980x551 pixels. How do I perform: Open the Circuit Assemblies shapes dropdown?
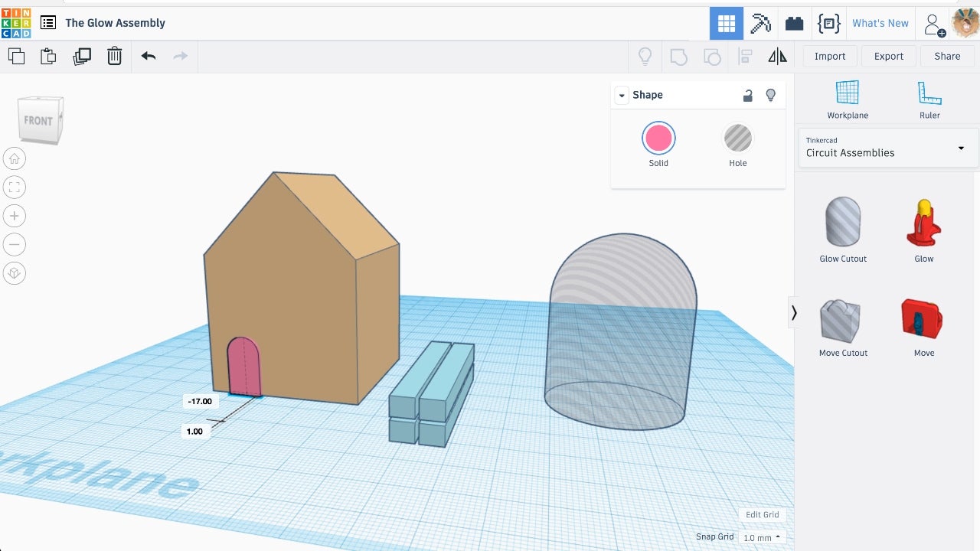click(x=888, y=148)
